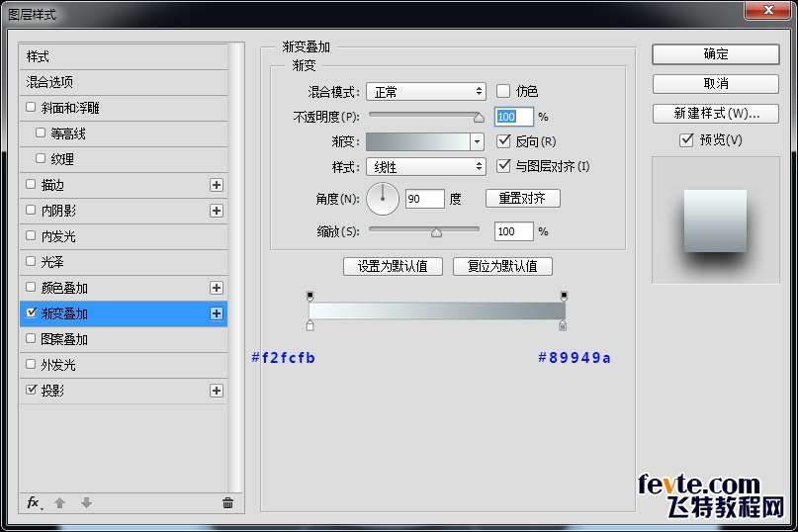Click the gradient bar in the editor
Screen dimensions: 798x532
tap(437, 310)
